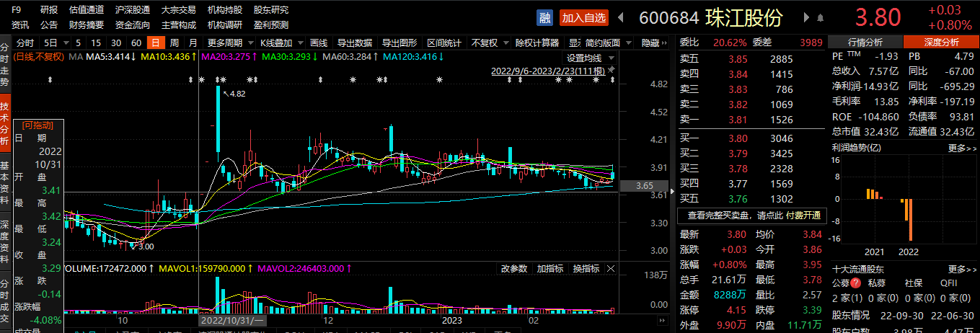This screenshot has height=333, width=980.
Task: Open the 设置均线 dropdown
Action: 590,58
